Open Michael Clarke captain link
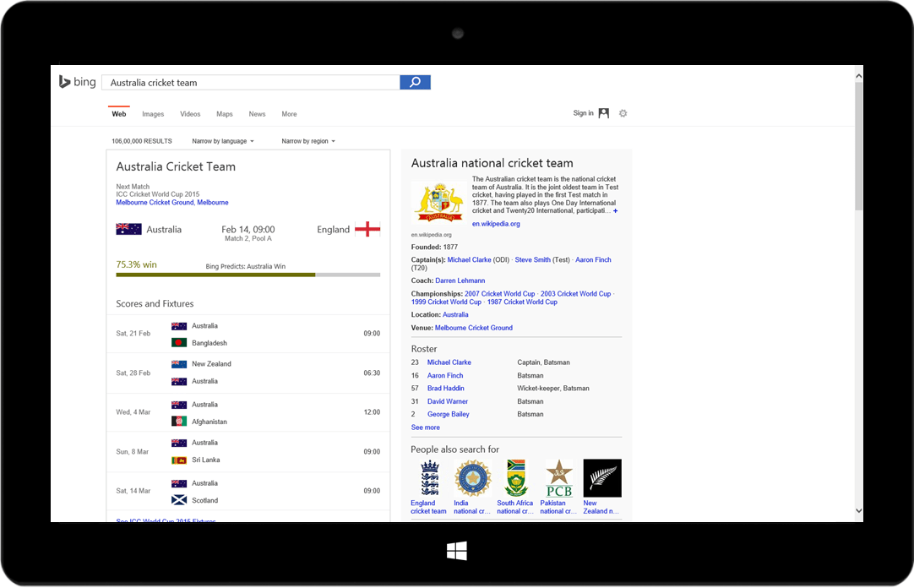914x588 pixels. (x=469, y=260)
